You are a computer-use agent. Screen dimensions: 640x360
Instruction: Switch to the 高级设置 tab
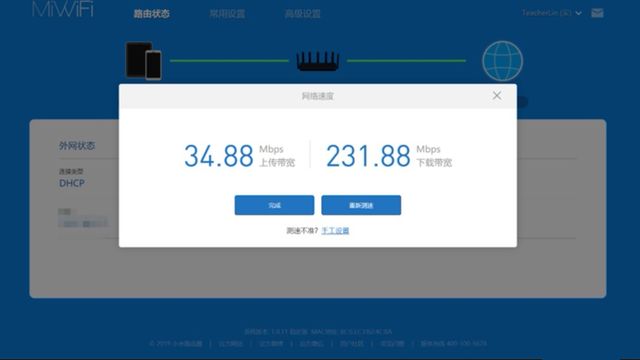click(302, 13)
